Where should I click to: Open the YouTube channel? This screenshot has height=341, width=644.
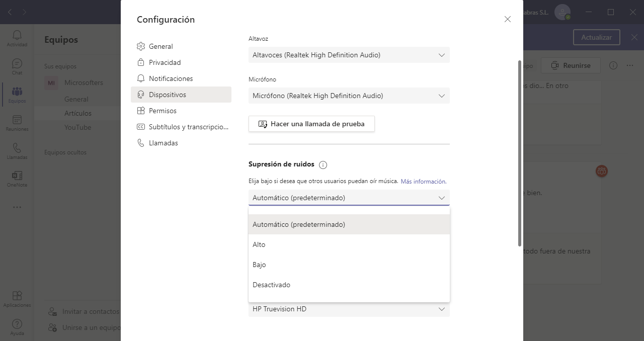click(x=77, y=127)
